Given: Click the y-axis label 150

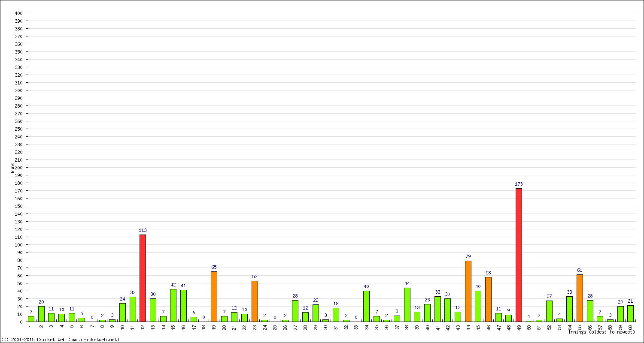Looking at the screenshot, I should (x=18, y=206).
